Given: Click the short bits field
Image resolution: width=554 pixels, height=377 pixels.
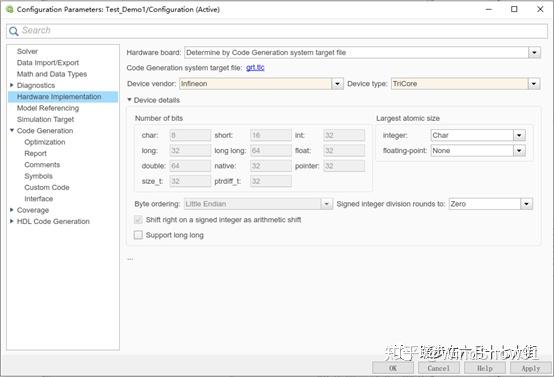Looking at the screenshot, I should pos(271,135).
